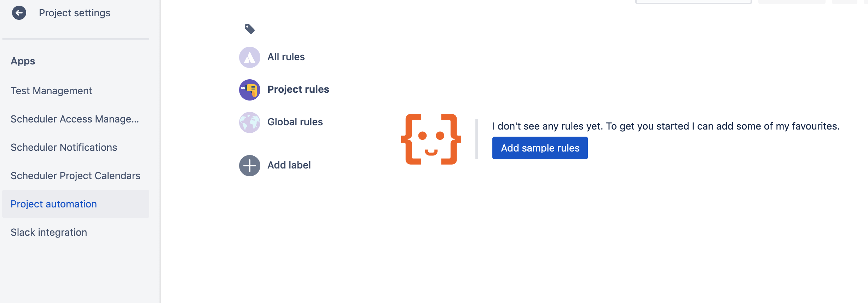This screenshot has width=868, height=303.
Task: Open the Test Management app settings
Action: coord(51,91)
